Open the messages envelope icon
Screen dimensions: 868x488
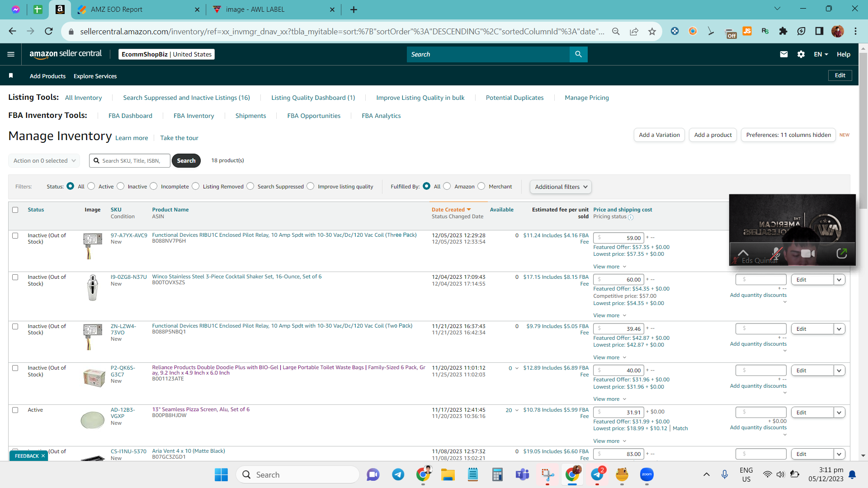(784, 54)
